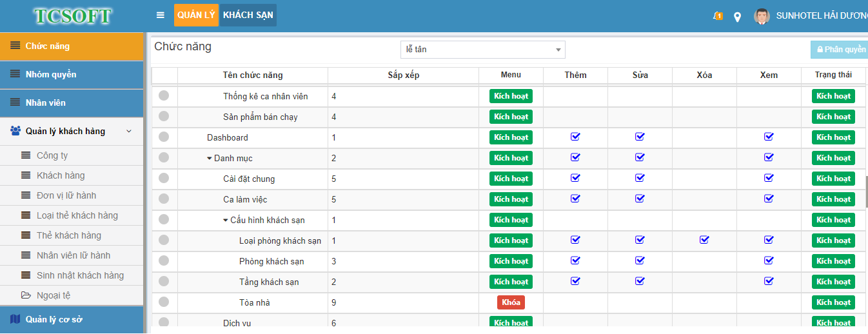868x334 pixels.
Task: Toggle Sửa checkbox for Danh mục
Action: [x=640, y=157]
